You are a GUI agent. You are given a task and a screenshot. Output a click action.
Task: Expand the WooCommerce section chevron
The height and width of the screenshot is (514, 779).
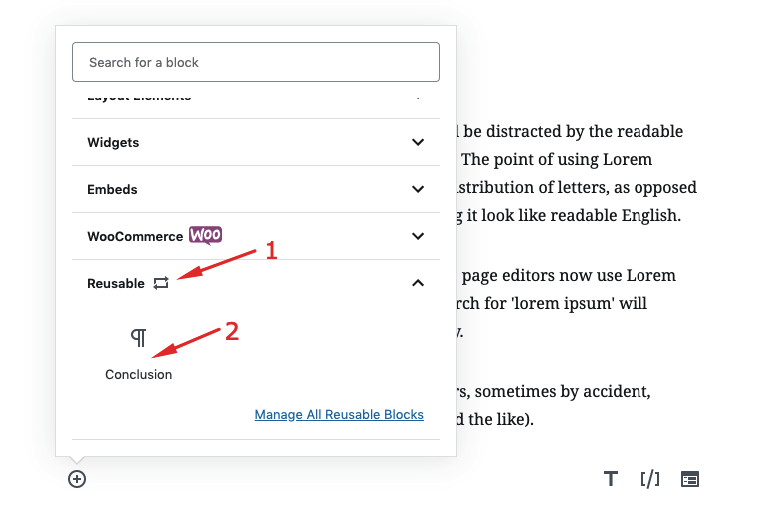pyautogui.click(x=418, y=236)
